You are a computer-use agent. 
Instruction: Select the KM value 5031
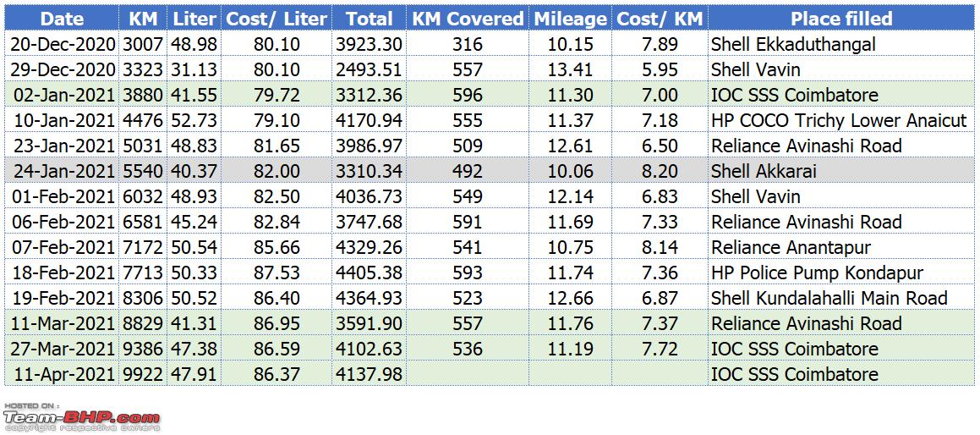click(x=143, y=146)
